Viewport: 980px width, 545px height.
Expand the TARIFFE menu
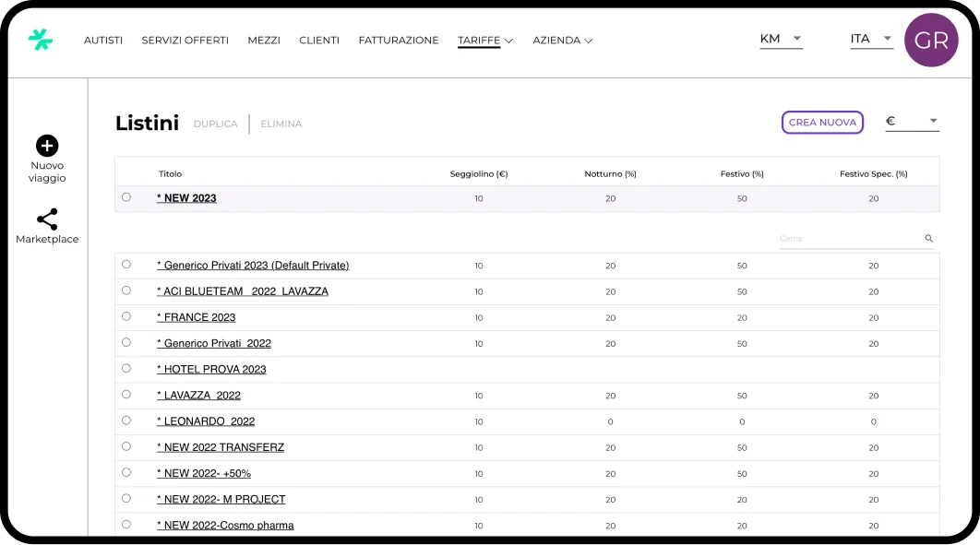coord(485,41)
